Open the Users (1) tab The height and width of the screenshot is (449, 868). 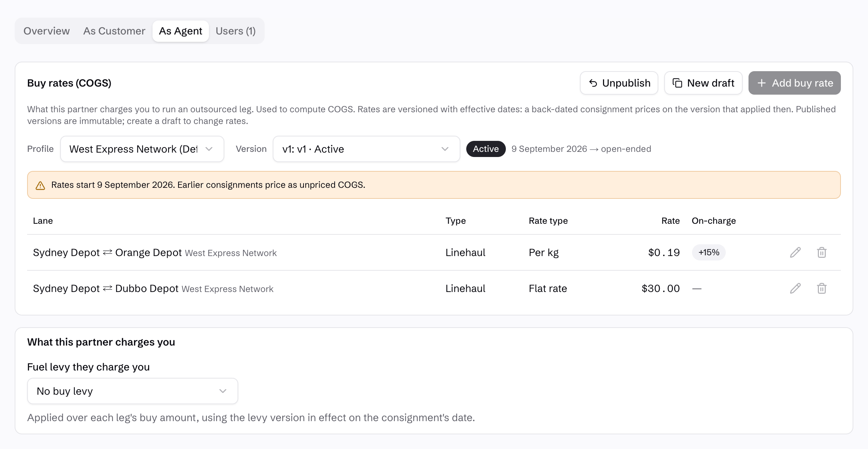236,31
